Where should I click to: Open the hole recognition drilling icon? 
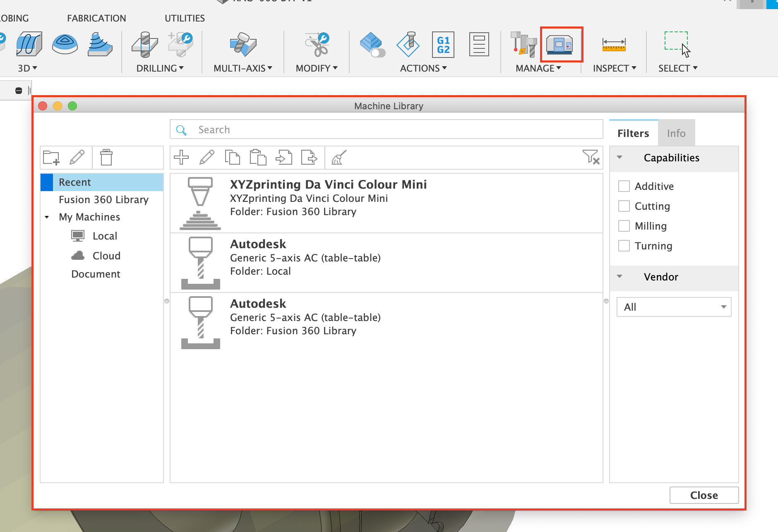click(180, 44)
